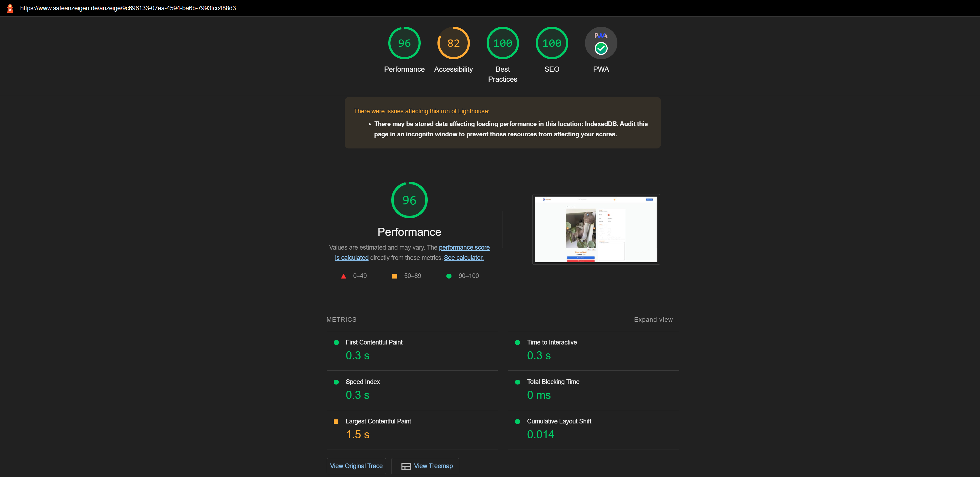Click the View Original Trace icon button

coord(357,466)
